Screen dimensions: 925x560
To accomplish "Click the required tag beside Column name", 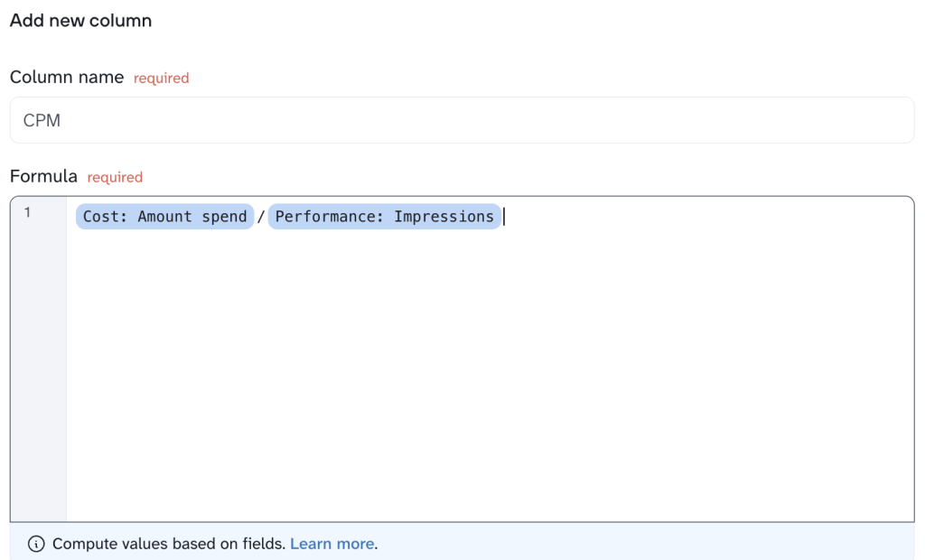I will point(161,79).
